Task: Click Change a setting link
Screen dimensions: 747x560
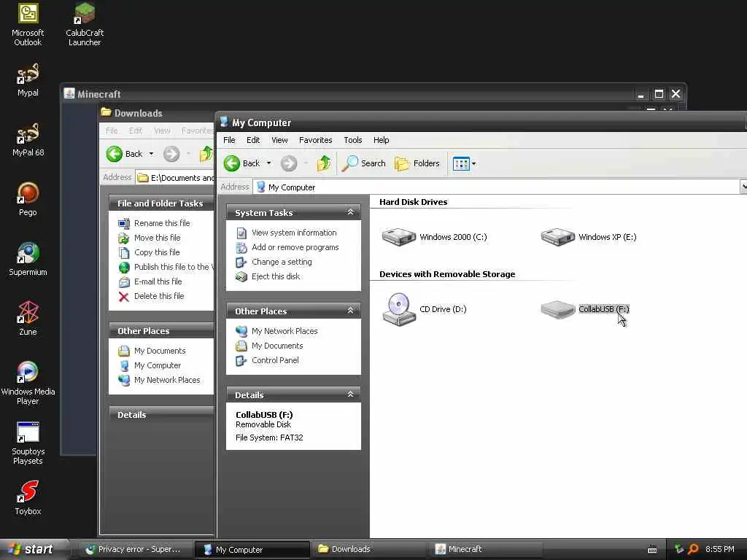Action: [282, 262]
